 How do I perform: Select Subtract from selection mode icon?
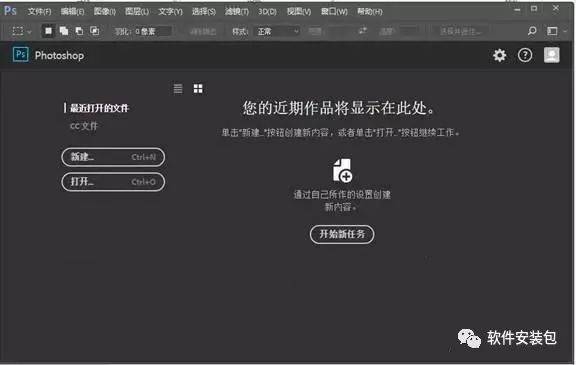(79, 31)
